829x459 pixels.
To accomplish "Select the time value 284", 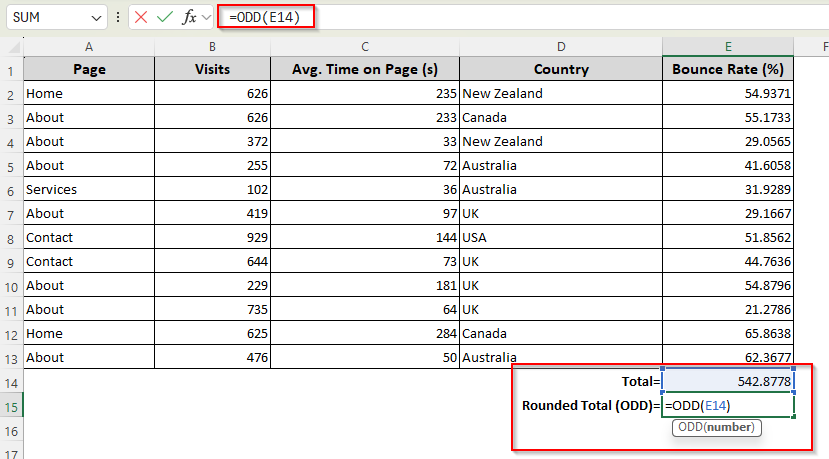I will pos(365,334).
